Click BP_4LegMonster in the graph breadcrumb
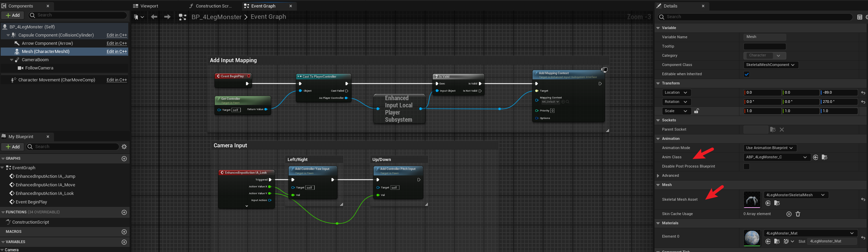 (x=216, y=17)
